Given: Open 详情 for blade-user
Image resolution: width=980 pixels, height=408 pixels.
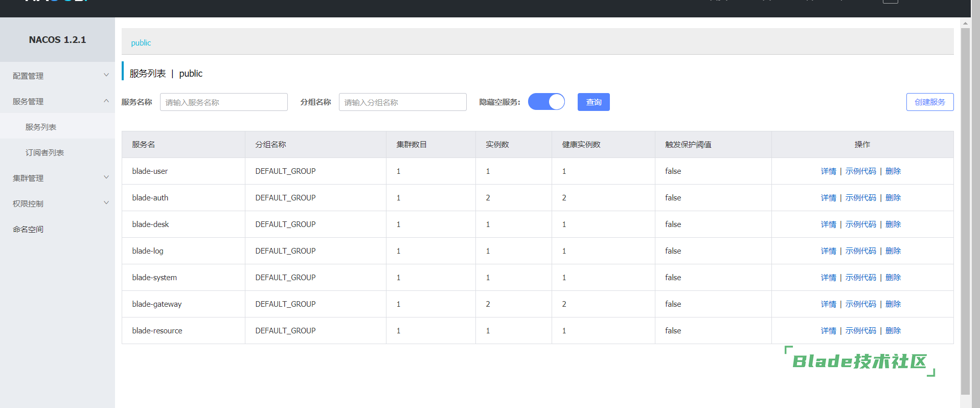Looking at the screenshot, I should point(829,171).
